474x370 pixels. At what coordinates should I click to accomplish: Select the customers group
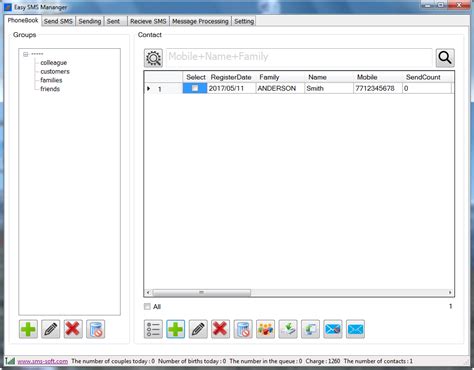(55, 71)
